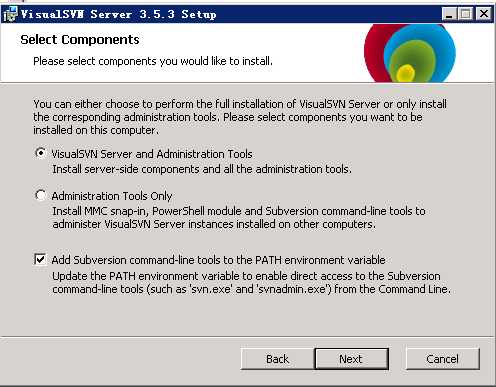
Task: Toggle the Add Subversion command-line tools to PATH checkbox
Action: point(40,259)
